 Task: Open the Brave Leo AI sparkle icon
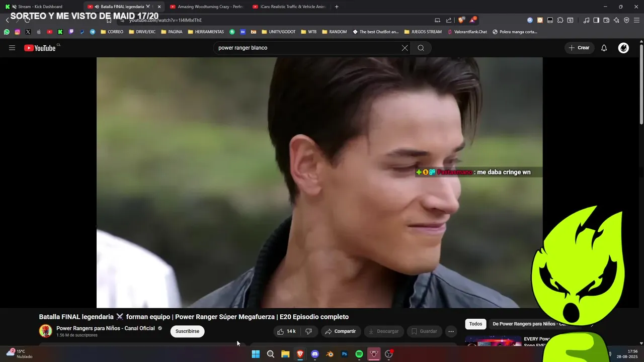(x=616, y=20)
